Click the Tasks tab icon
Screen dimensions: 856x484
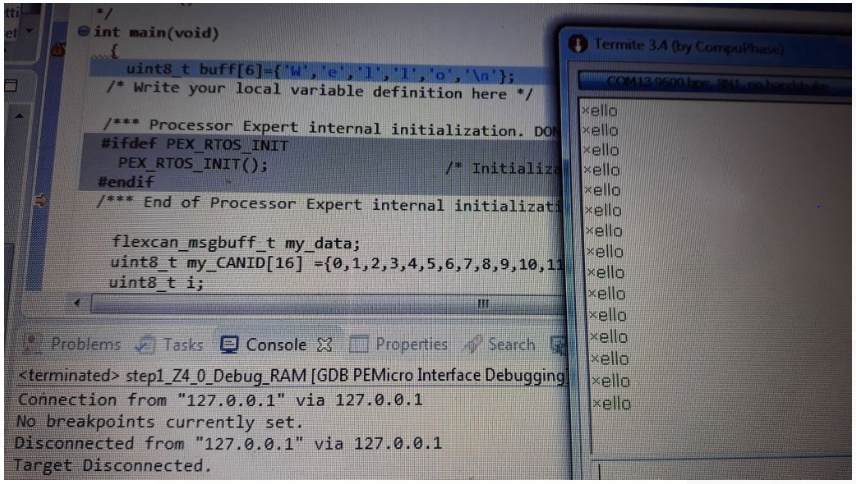[x=145, y=344]
